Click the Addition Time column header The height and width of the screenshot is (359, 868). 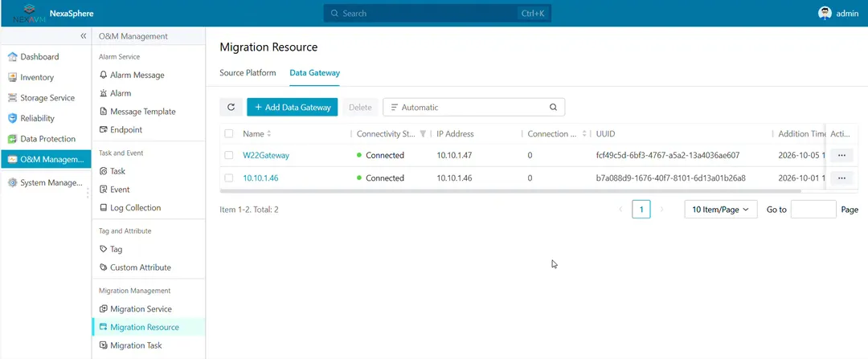tap(802, 134)
